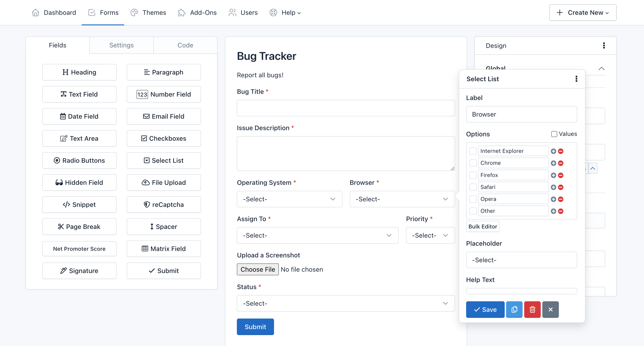Add option after Safari
The width and height of the screenshot is (644, 346).
[553, 187]
